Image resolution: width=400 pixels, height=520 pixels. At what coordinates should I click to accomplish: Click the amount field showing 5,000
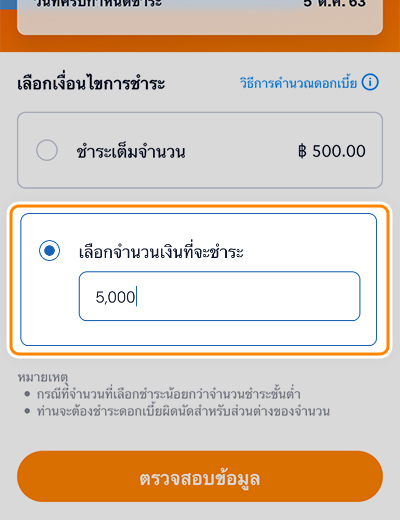tap(219, 296)
